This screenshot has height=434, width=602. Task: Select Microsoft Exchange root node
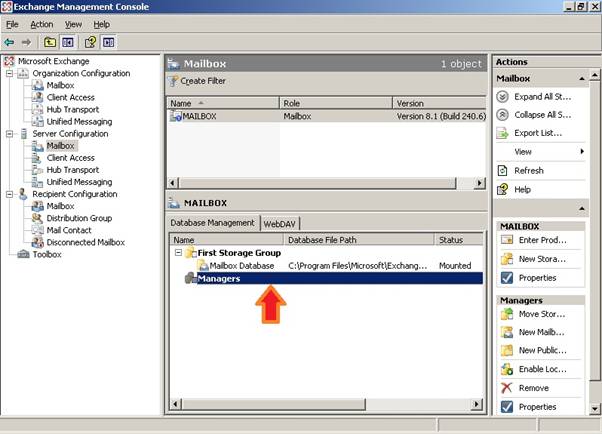53,61
